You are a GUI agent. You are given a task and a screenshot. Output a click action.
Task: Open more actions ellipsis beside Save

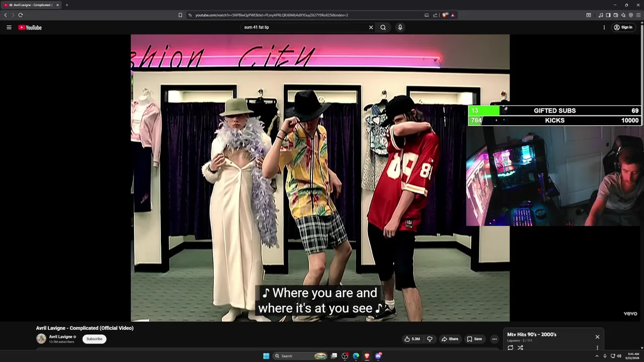(x=494, y=339)
